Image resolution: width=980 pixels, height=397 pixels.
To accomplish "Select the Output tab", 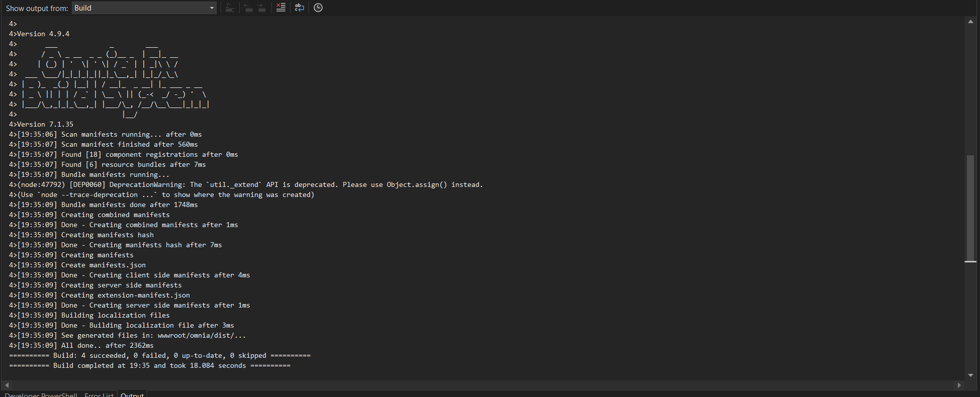I will (x=132, y=394).
